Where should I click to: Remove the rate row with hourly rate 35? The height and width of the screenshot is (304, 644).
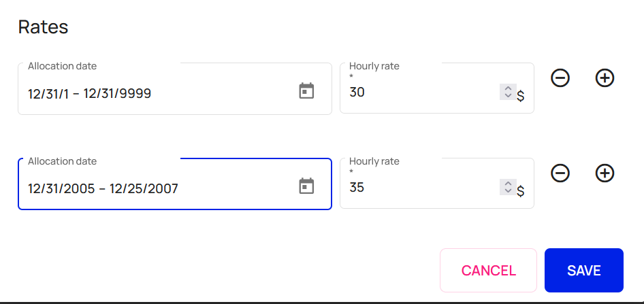[x=560, y=173]
